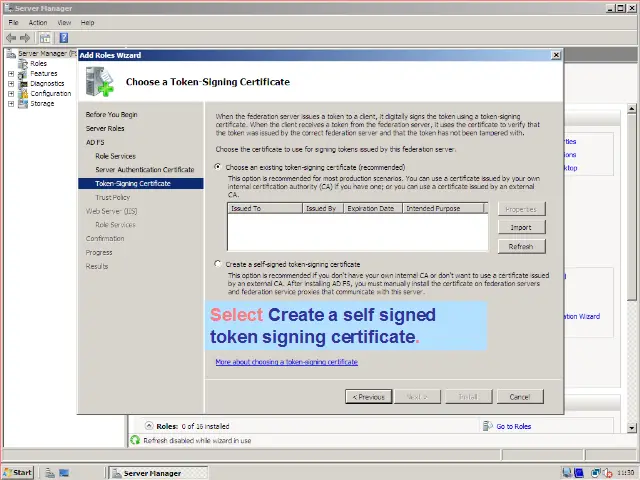Open the Action menu
The height and width of the screenshot is (480, 640).
tap(38, 22)
